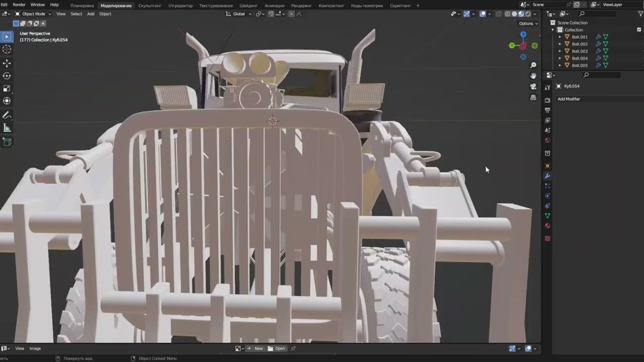
Task: Select the Add Cube tool
Action: click(7, 142)
